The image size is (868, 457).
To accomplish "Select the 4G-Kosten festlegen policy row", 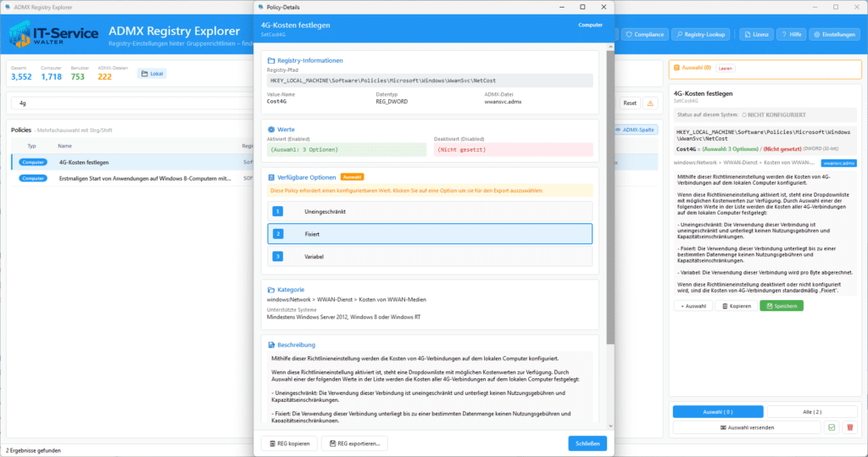I will (131, 162).
